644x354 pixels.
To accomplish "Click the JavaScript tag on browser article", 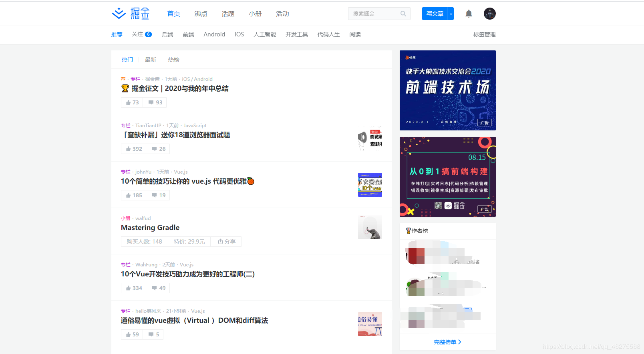I will (x=195, y=126).
